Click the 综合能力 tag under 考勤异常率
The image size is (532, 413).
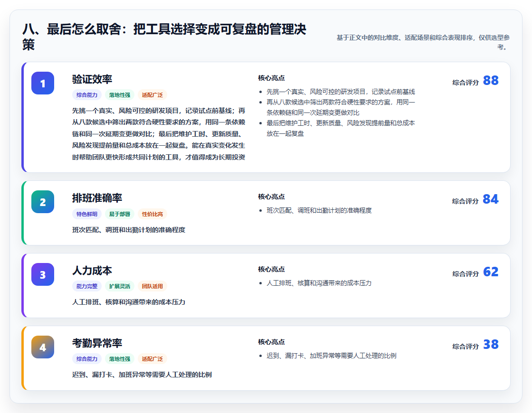pyautogui.click(x=87, y=359)
